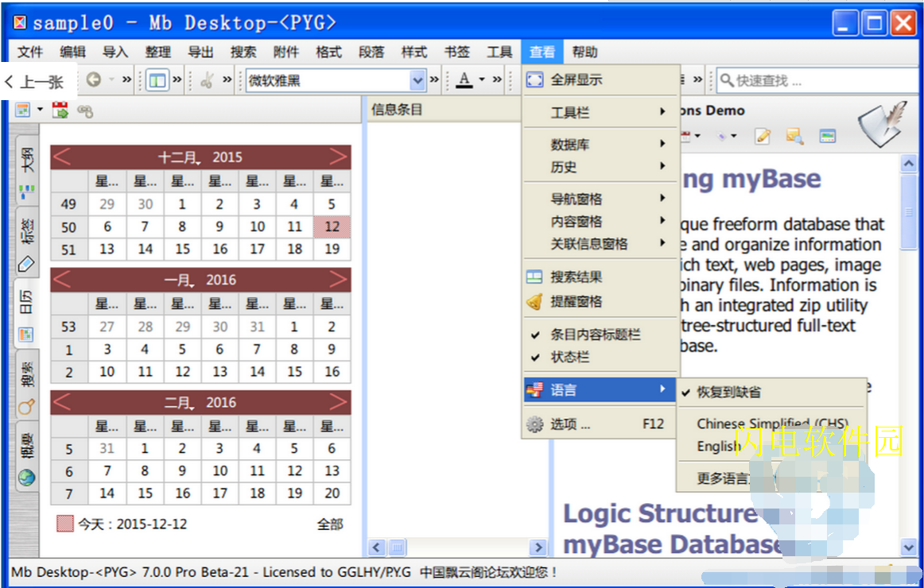Viewport: 924px width, 588px height.
Task: Apply font color with the underlined A
Action: (464, 79)
